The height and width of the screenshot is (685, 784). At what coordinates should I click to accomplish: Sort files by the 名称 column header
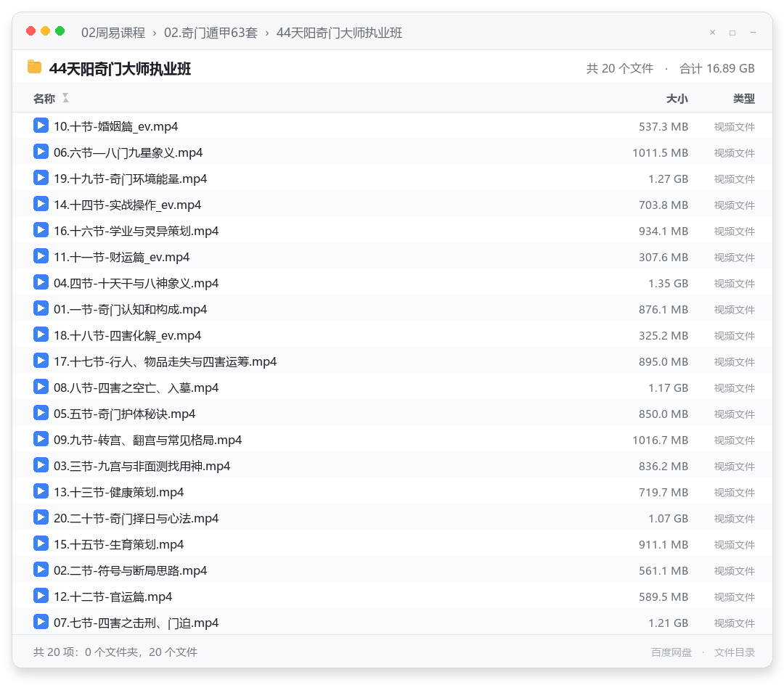44,99
